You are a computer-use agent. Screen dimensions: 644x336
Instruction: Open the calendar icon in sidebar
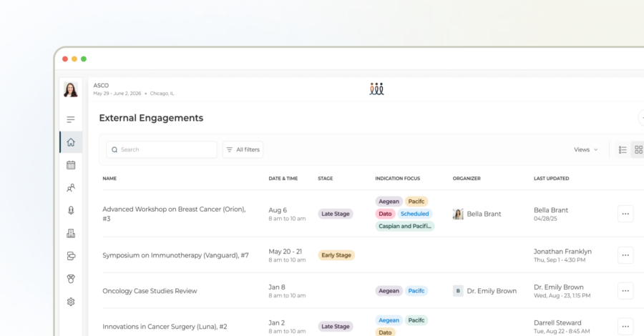(x=71, y=165)
